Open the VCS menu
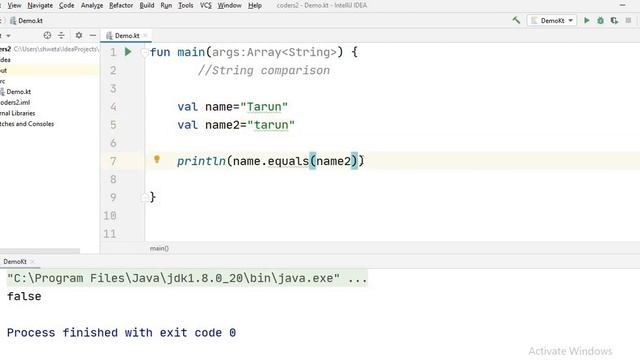 (206, 5)
